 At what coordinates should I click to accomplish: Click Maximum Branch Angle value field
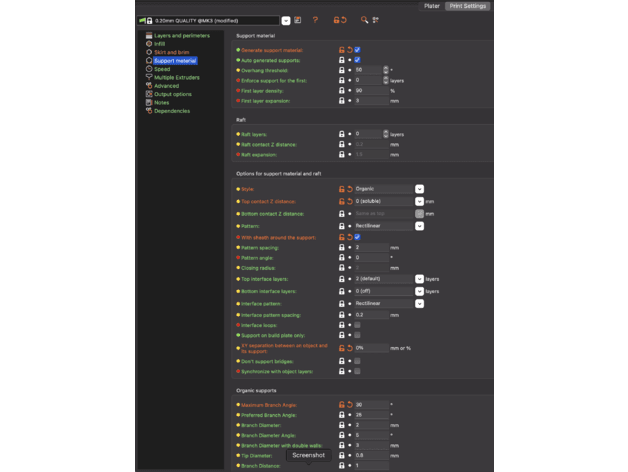coord(371,405)
